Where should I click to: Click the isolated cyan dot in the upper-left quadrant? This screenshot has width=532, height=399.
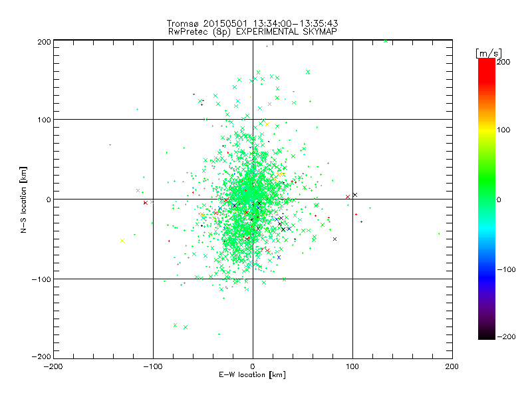pyautogui.click(x=137, y=110)
